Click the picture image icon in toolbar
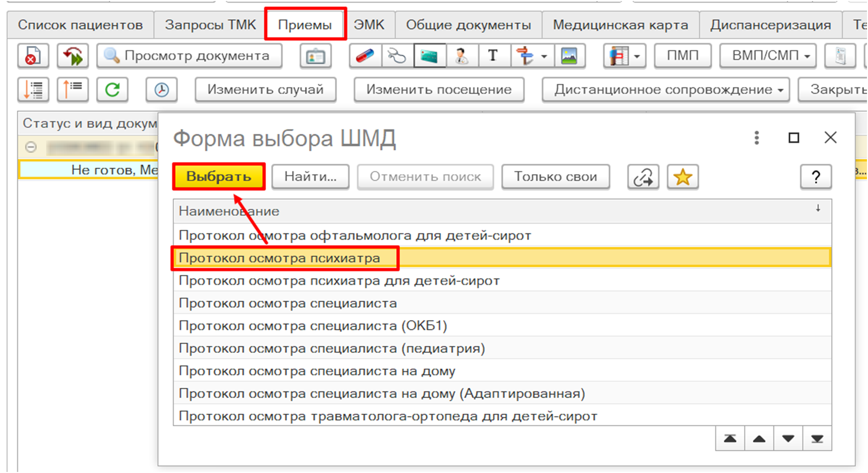Screen dimensions: 868x473 tap(569, 56)
